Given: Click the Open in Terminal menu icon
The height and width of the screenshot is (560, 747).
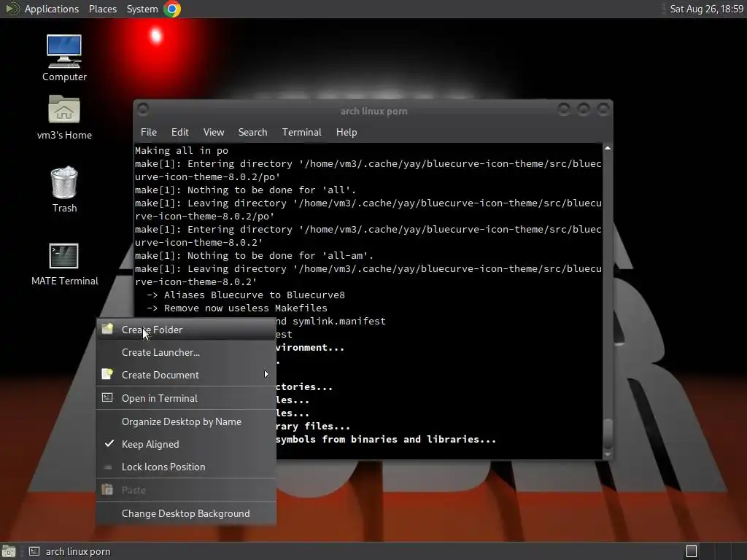Looking at the screenshot, I should (108, 397).
